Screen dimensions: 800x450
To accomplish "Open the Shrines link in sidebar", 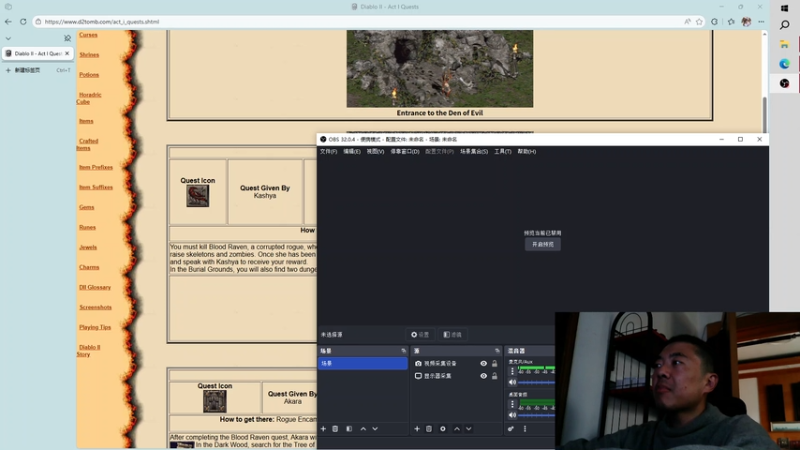I will click(89, 55).
